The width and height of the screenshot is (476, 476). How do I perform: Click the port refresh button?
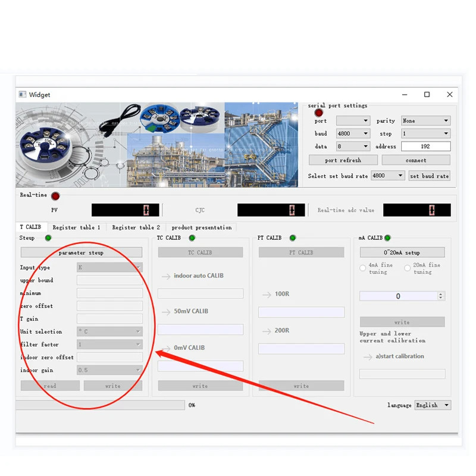pyautogui.click(x=343, y=159)
